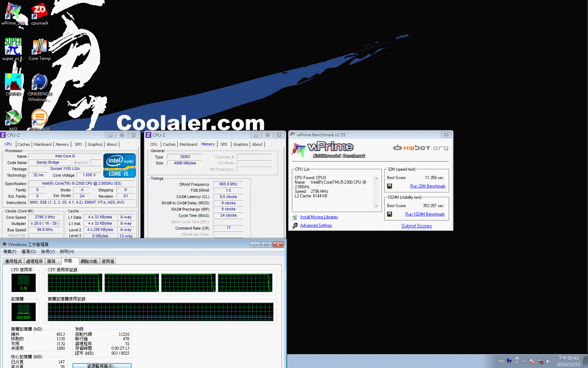Click the HWBOT.org logo in wPrime
The width and height of the screenshot is (588, 368).
coord(420,148)
